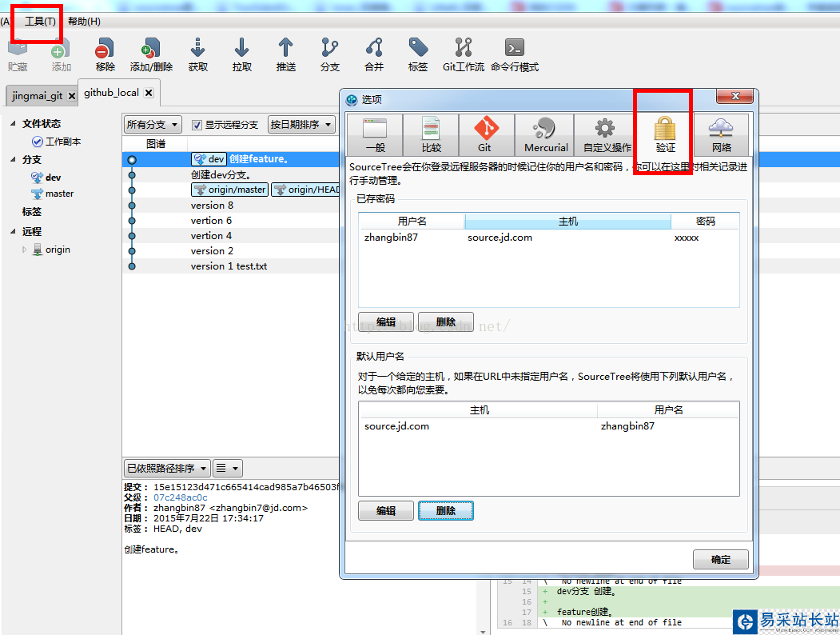Click the Pull (拉取) toolbar icon

tap(241, 54)
